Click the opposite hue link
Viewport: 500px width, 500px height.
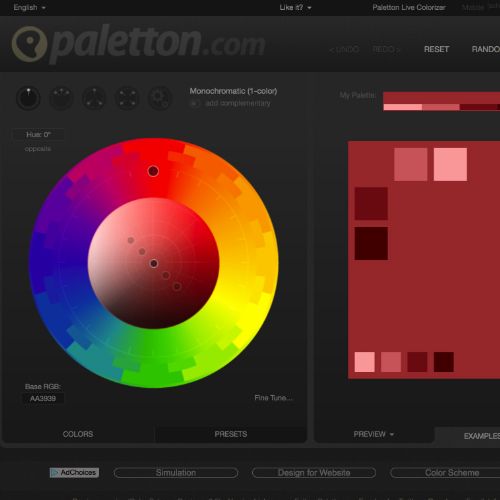(38, 149)
